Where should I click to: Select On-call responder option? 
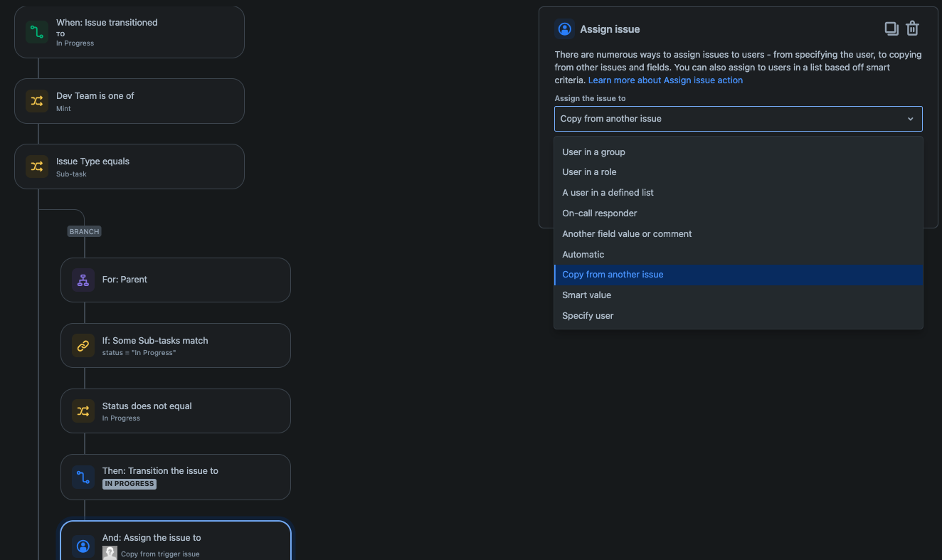tap(599, 213)
